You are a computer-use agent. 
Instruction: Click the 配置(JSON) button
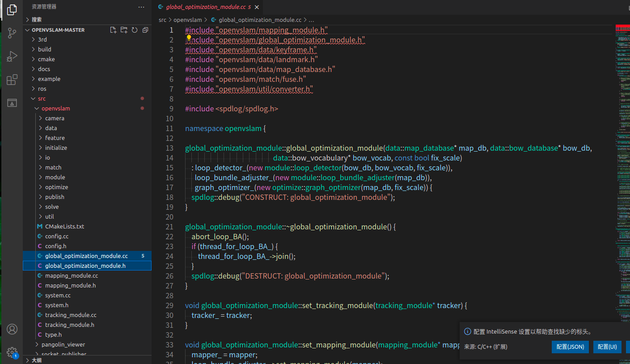(570, 347)
